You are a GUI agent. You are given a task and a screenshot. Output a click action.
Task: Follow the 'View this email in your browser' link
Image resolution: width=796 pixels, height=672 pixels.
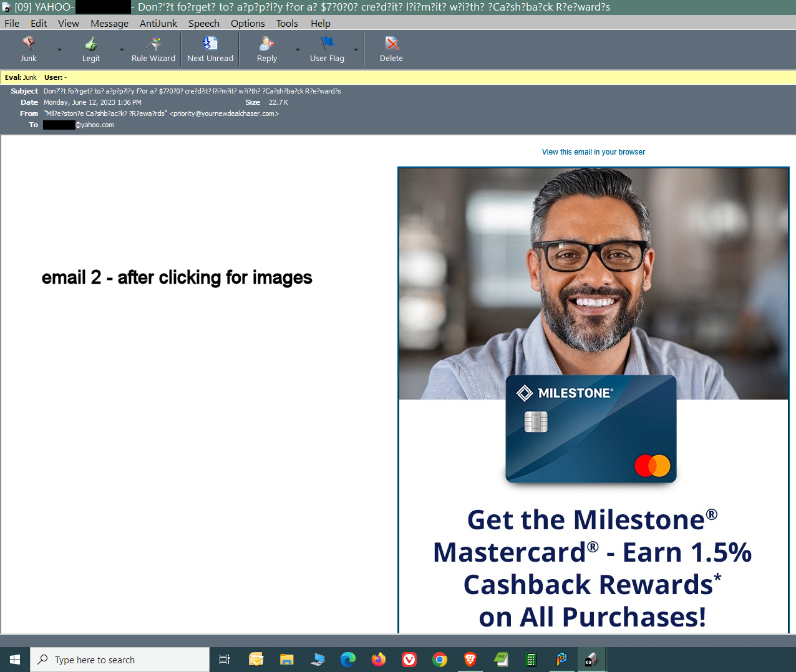[593, 152]
